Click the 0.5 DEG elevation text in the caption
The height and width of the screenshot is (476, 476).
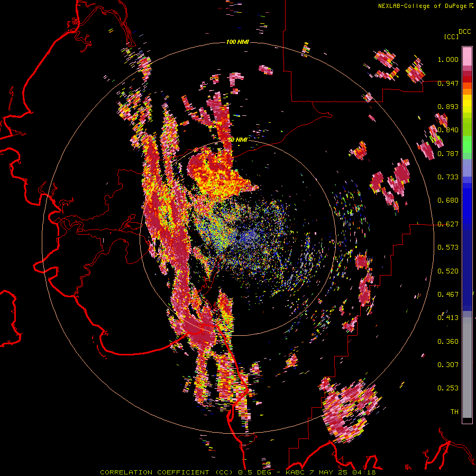(255, 472)
